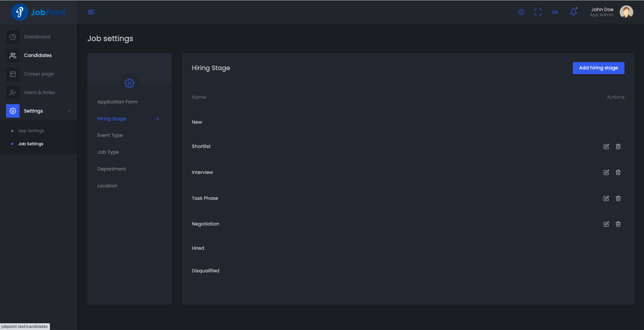Edit the Task Phase hiring stage
The image size is (644, 330).
(x=606, y=198)
